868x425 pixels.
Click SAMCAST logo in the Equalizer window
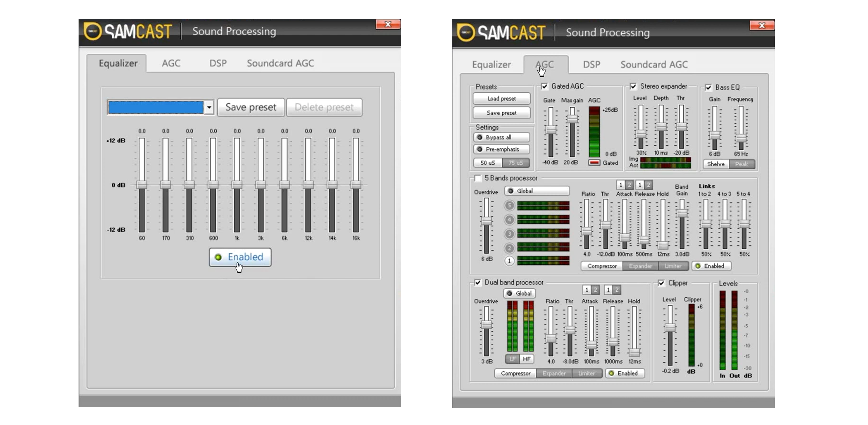point(128,31)
